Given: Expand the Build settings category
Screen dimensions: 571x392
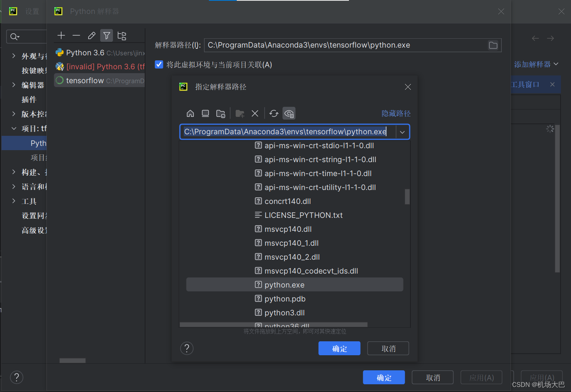Looking at the screenshot, I should tap(14, 172).
